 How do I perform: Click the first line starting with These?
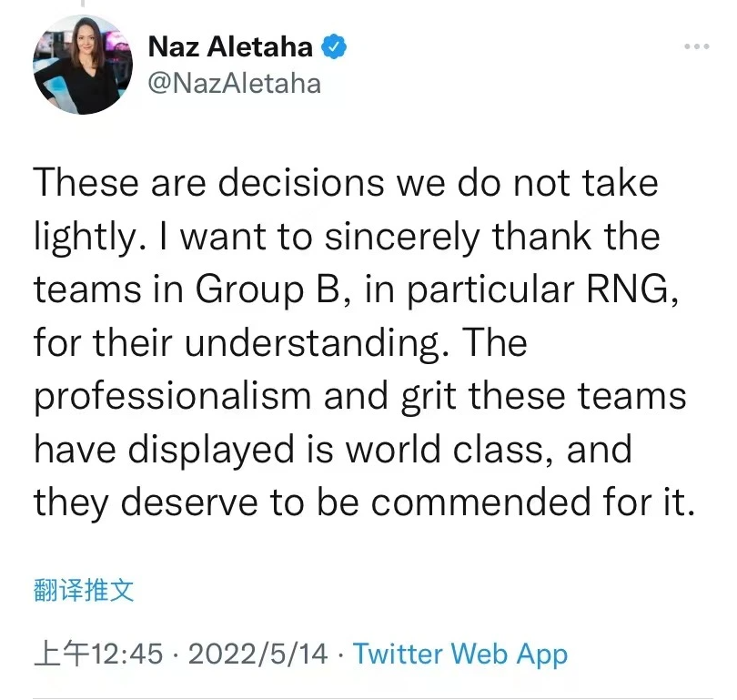(x=346, y=184)
